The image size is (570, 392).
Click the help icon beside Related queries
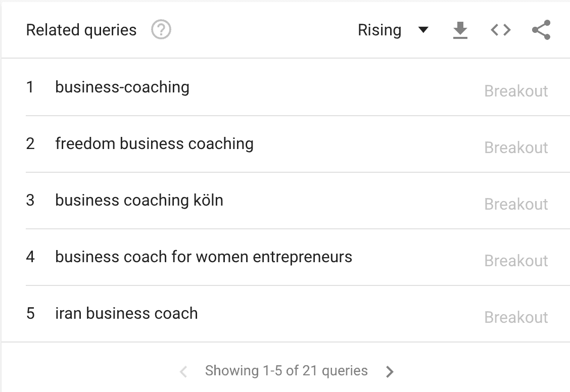pos(161,30)
